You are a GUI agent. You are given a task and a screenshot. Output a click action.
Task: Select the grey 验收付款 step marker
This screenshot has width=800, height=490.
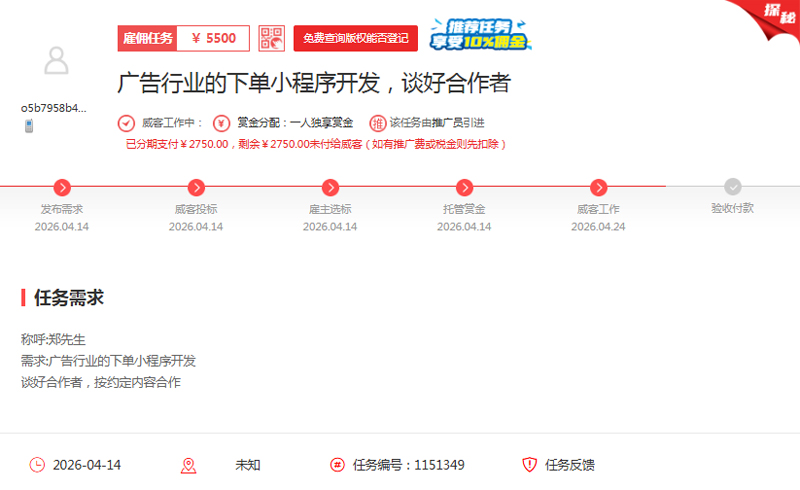pyautogui.click(x=733, y=187)
